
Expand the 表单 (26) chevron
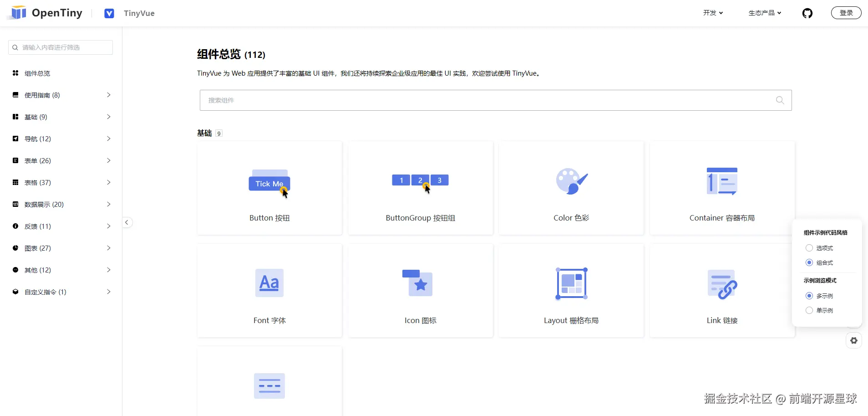point(109,160)
